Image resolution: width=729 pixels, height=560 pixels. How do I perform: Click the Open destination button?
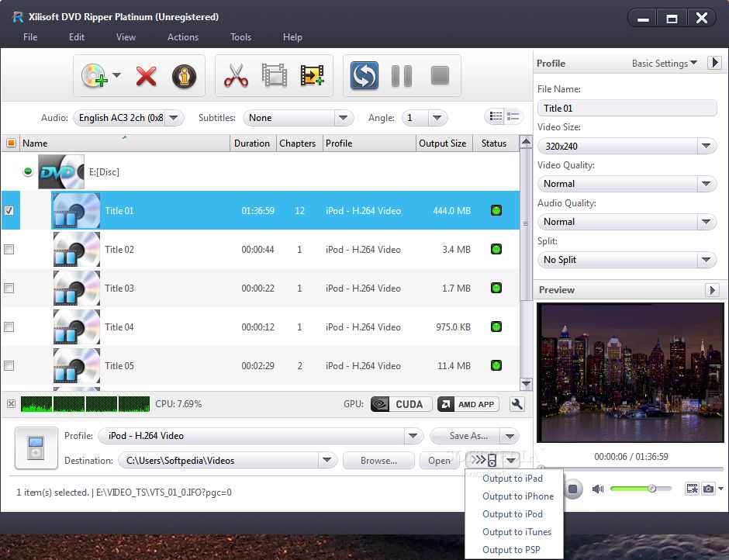point(440,461)
